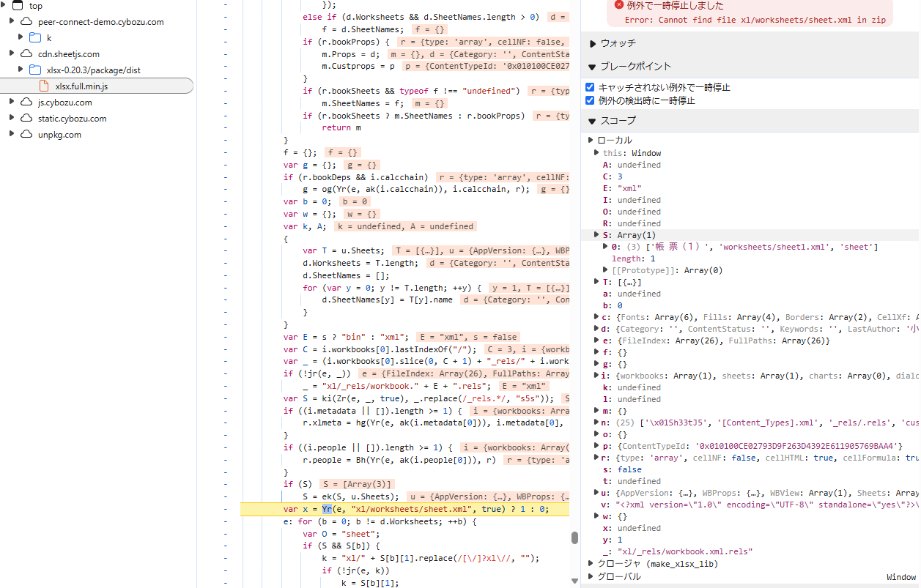Click the scope value 'C: 3'
The height and width of the screenshot is (588, 921).
point(613,176)
